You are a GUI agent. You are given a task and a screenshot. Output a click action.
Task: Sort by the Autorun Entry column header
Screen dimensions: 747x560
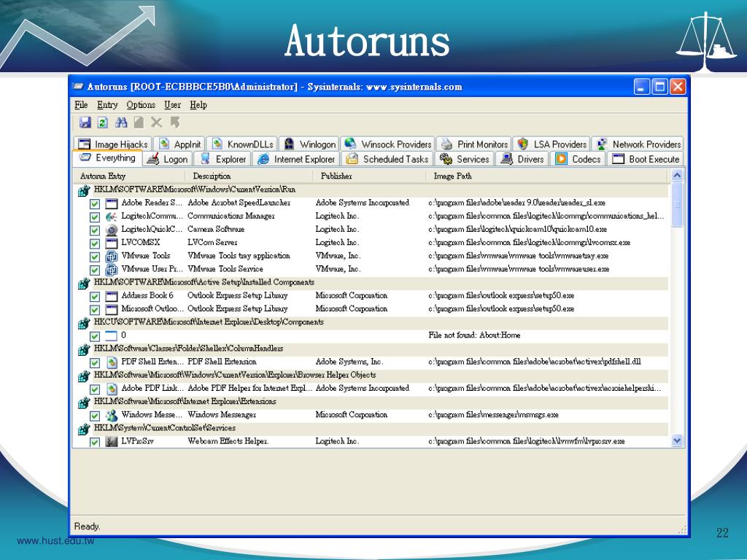coord(130,176)
